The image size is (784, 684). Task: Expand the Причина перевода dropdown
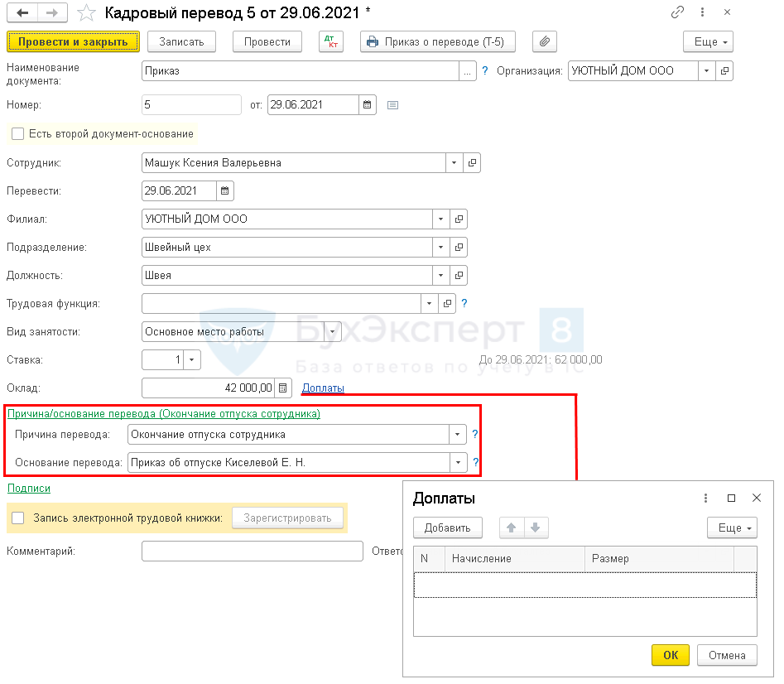tap(458, 434)
